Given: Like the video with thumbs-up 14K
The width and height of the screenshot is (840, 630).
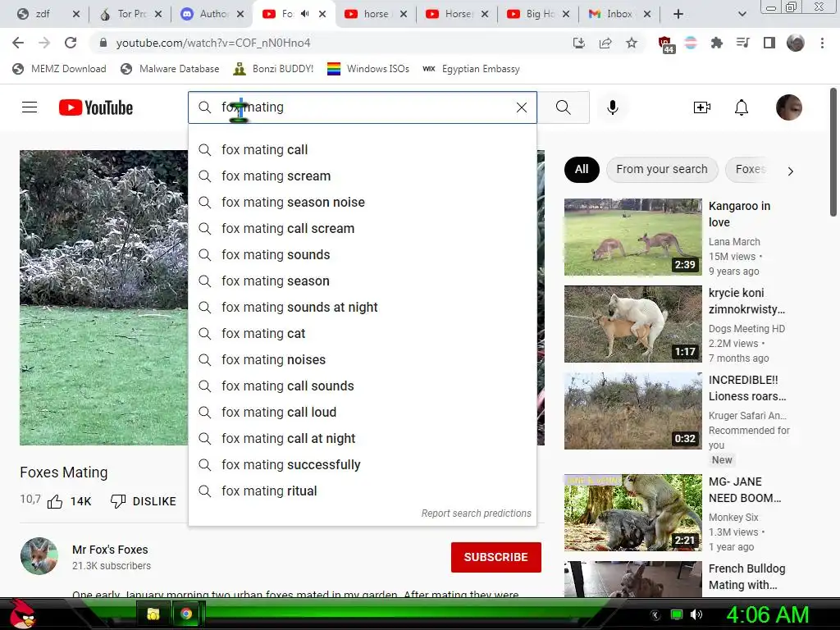Looking at the screenshot, I should point(70,501).
